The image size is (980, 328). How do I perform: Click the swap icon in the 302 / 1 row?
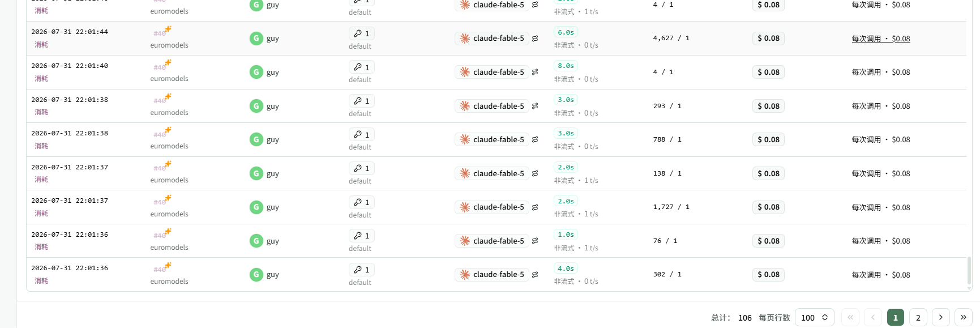tap(535, 275)
